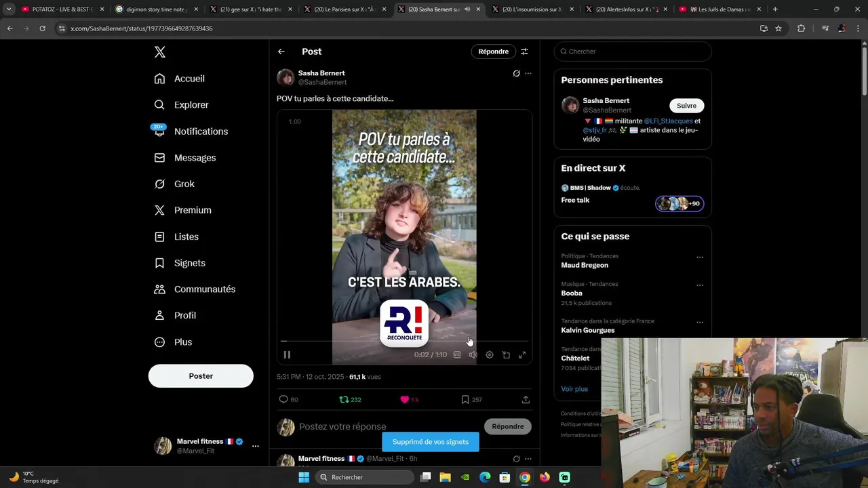Open more options on Sasha Bernert's post
The image size is (868, 488).
tap(528, 73)
